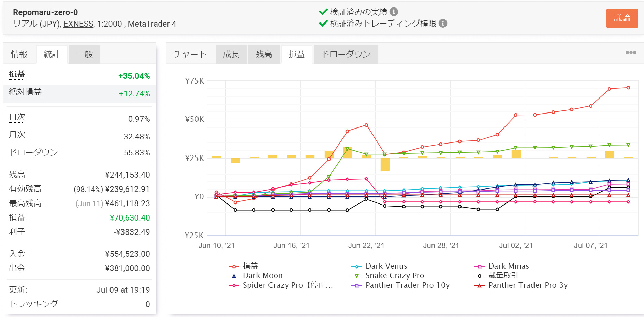Open the 成長 chart tab
The image size is (644, 317).
pyautogui.click(x=231, y=54)
